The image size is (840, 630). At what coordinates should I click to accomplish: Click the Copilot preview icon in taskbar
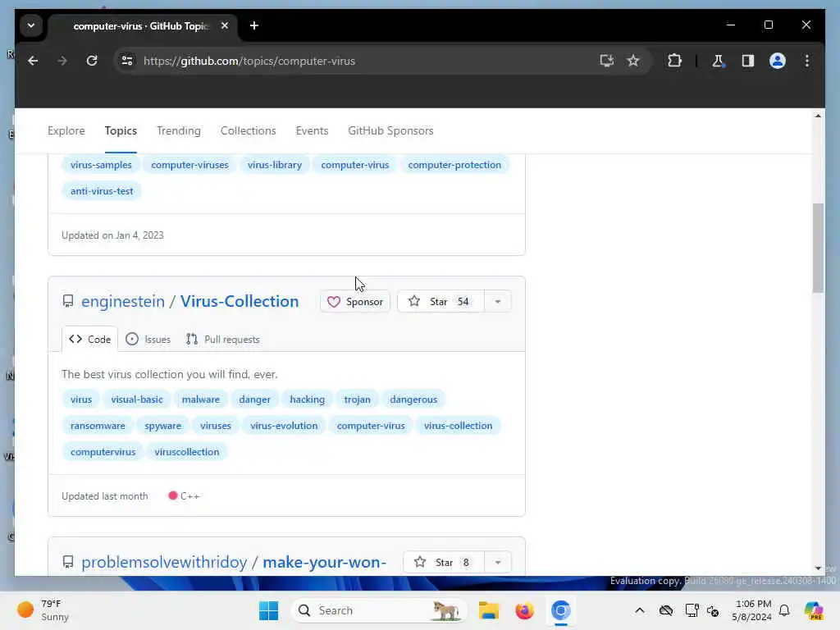click(814, 610)
